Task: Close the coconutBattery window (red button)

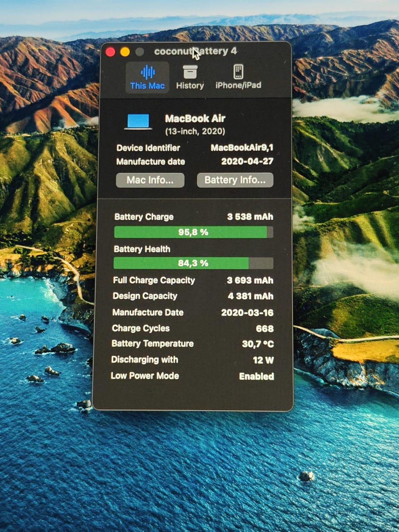Action: [x=111, y=52]
